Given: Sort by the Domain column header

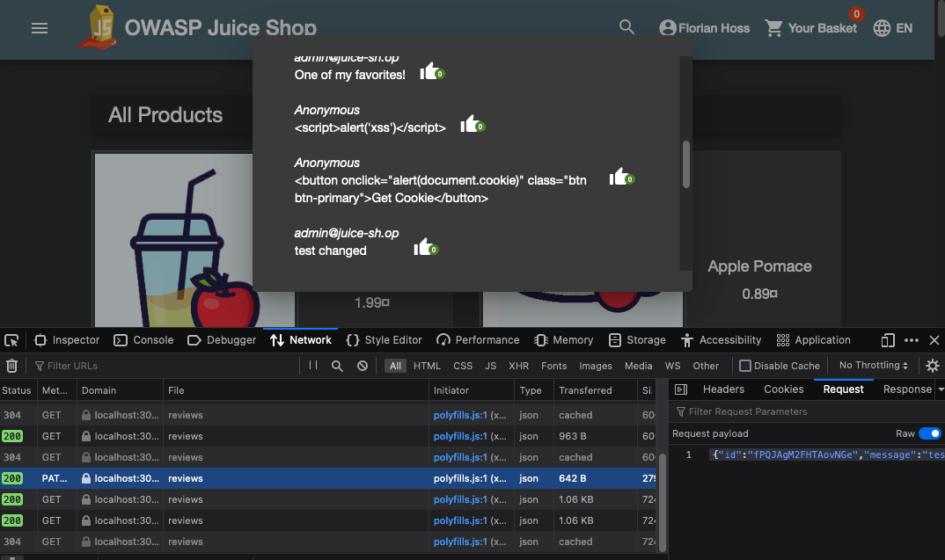Looking at the screenshot, I should pyautogui.click(x=120, y=390).
